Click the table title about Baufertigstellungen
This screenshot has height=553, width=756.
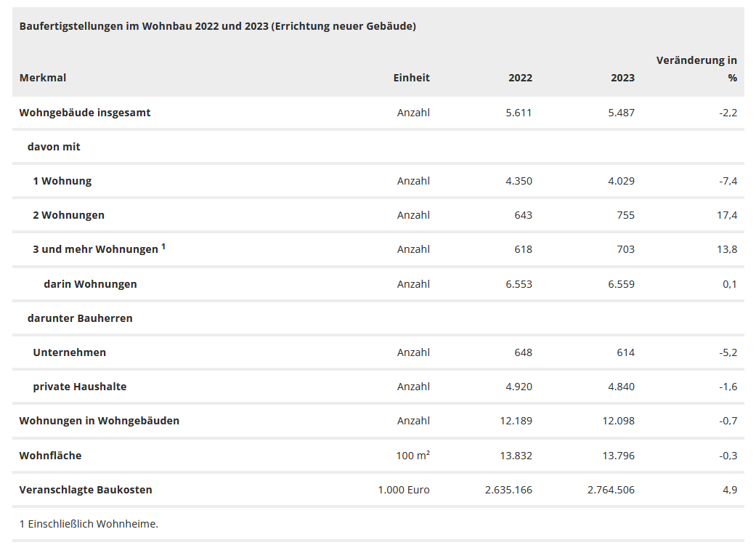[217, 26]
